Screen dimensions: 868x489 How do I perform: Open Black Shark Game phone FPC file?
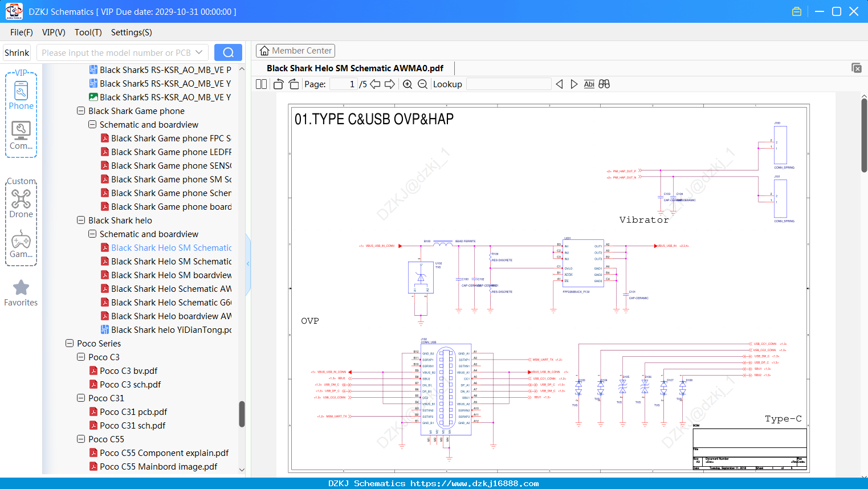point(166,138)
